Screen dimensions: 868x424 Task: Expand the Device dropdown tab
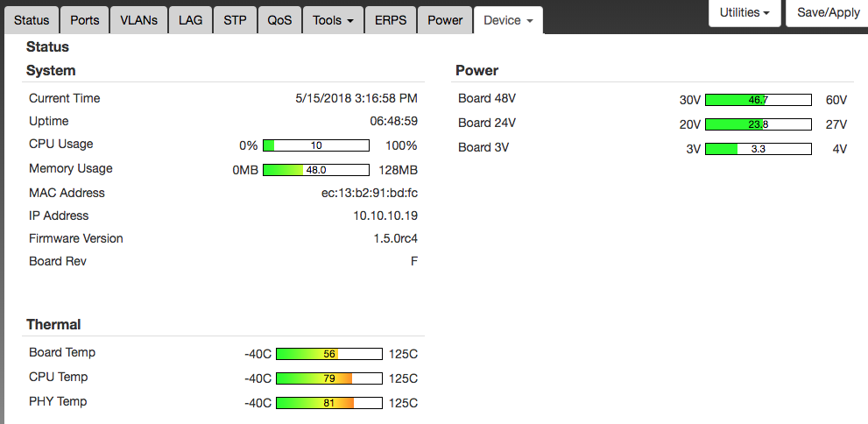pos(508,20)
